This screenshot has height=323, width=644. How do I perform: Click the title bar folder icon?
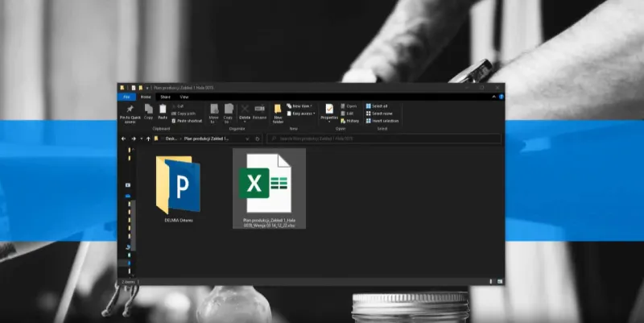pyautogui.click(x=122, y=88)
